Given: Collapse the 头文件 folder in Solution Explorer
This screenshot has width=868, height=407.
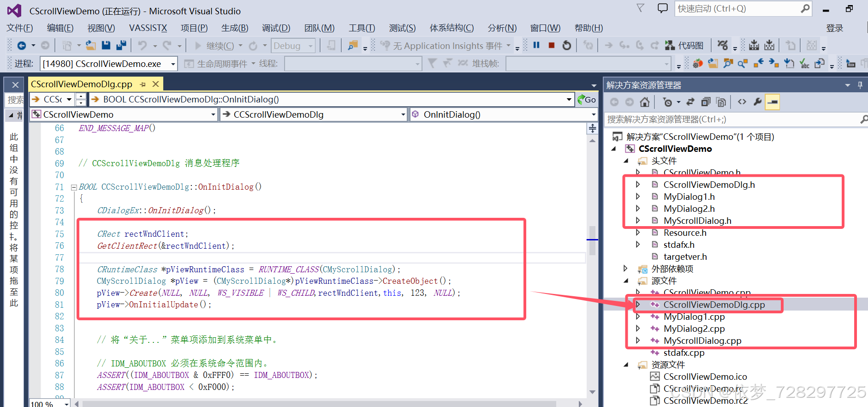Looking at the screenshot, I should 626,161.
